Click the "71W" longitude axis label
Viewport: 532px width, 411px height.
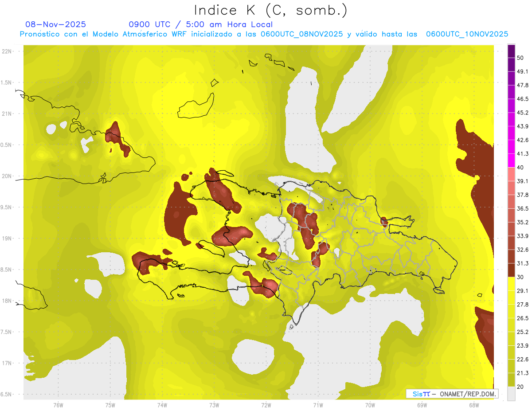[318, 405]
